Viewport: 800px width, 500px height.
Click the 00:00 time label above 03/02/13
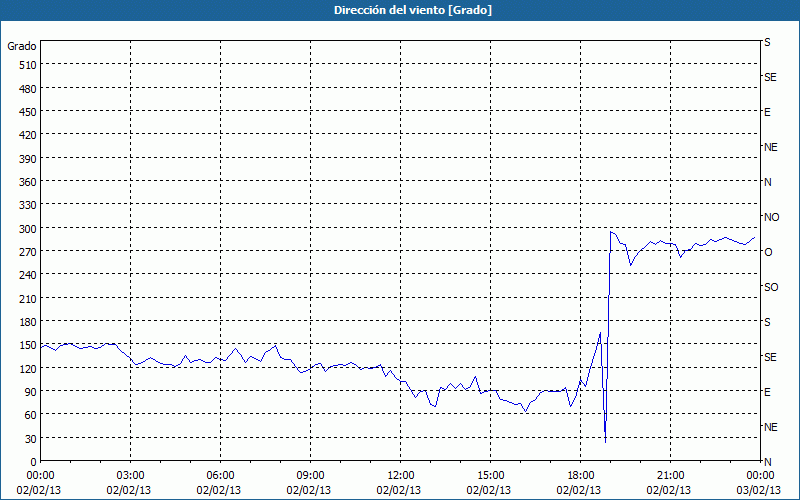coord(760,476)
